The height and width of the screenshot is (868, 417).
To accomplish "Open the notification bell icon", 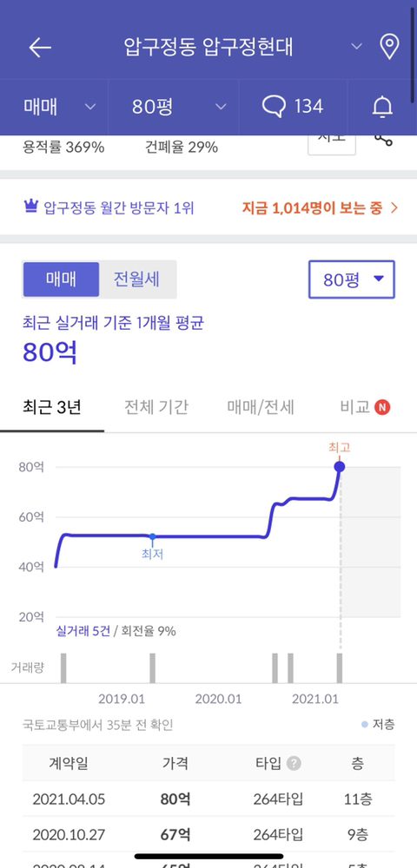I will (382, 107).
